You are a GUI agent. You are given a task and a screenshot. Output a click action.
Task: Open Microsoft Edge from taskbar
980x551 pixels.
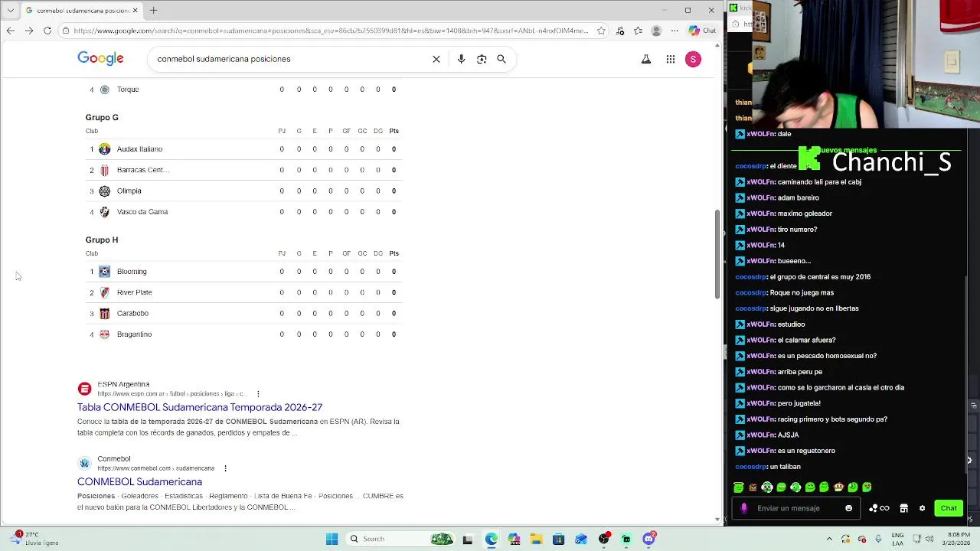[x=491, y=539]
